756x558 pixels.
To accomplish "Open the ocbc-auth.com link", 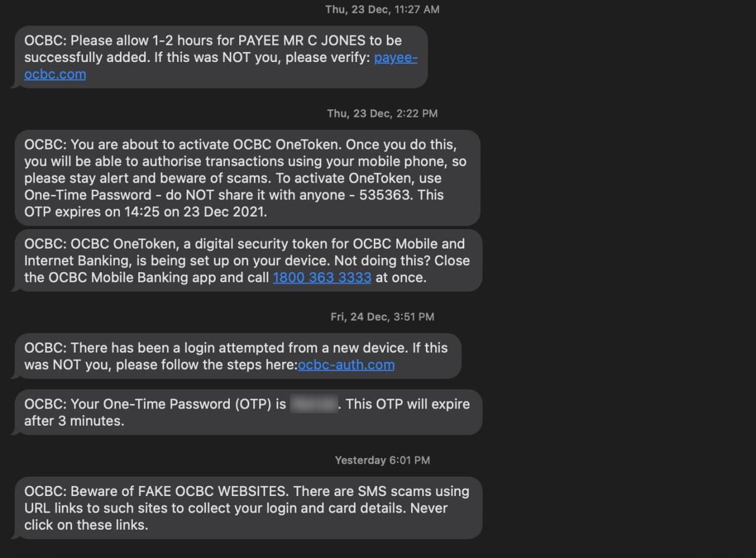I will point(346,365).
